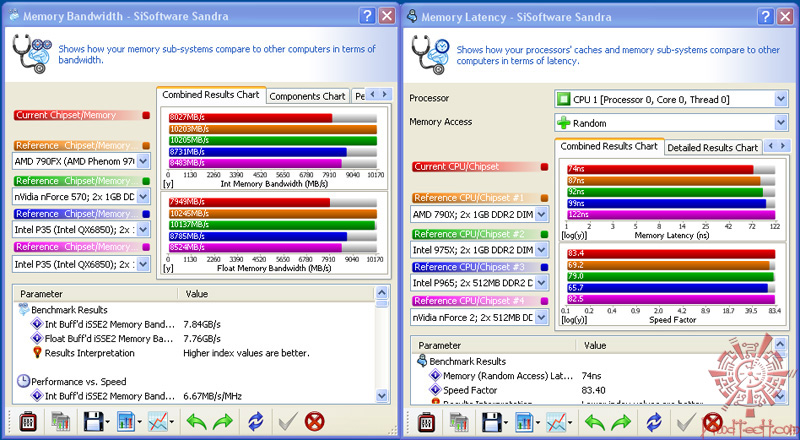The image size is (800, 440).
Task: Click stethoscope clock icon in Memory Latency header
Action: 431,55
